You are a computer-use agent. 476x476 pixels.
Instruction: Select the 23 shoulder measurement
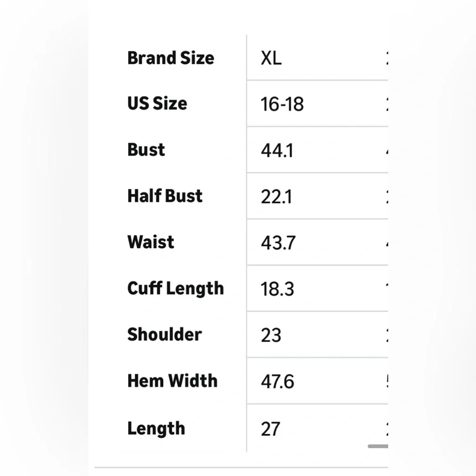271,335
